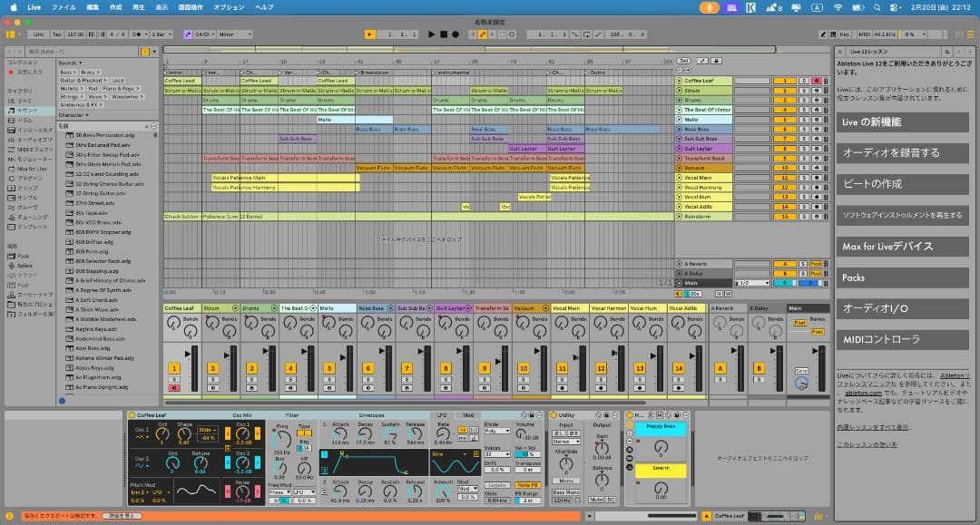This screenshot has width=980, height=525.
Task: Click the Breakdown locator marker
Action: tap(373, 73)
